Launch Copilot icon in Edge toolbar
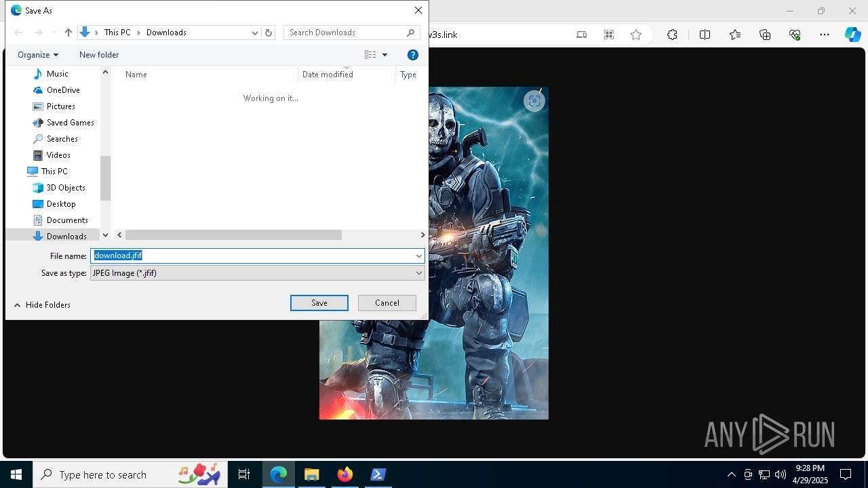Viewport: 868px width, 488px height. [852, 35]
